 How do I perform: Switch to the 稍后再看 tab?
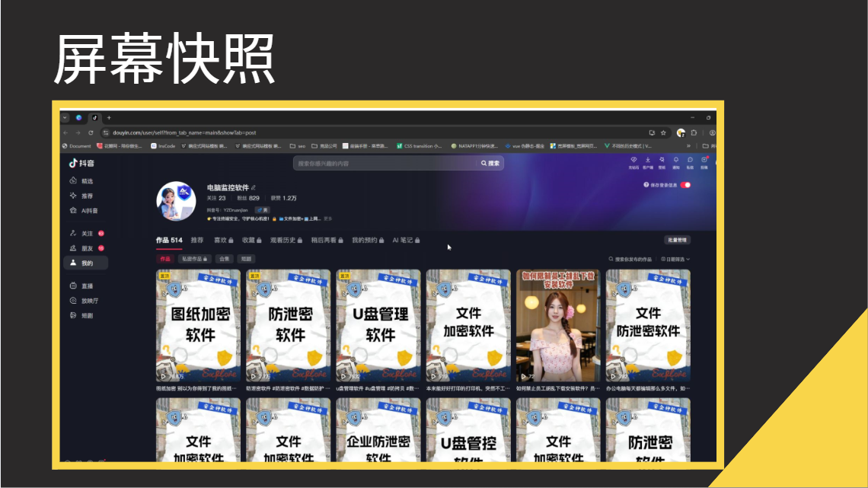[327, 240]
